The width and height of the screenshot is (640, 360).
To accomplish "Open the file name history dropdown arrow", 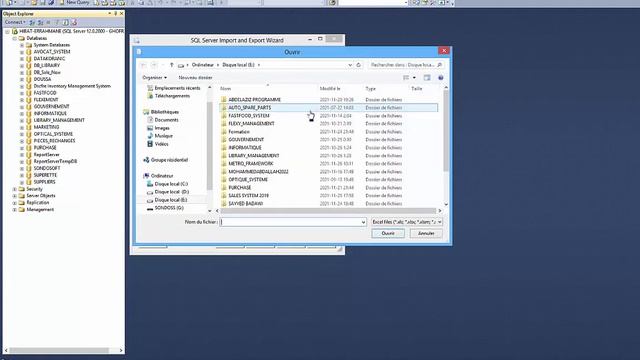I will (363, 222).
